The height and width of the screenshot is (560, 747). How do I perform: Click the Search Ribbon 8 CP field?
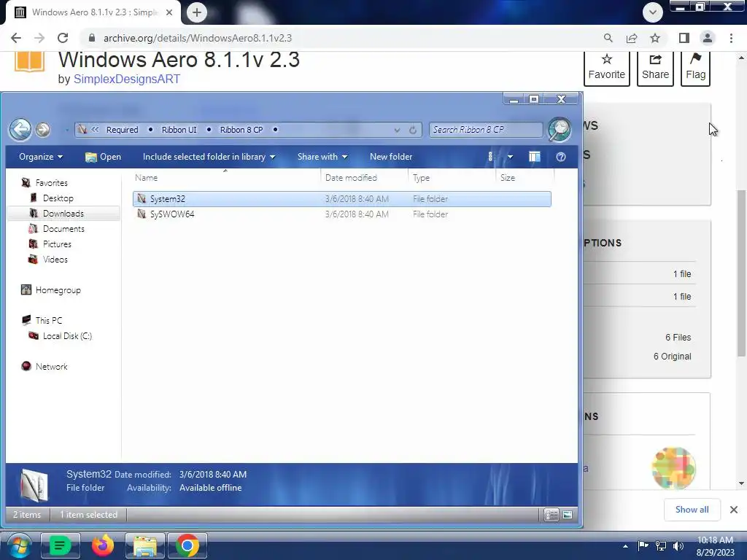tap(485, 130)
